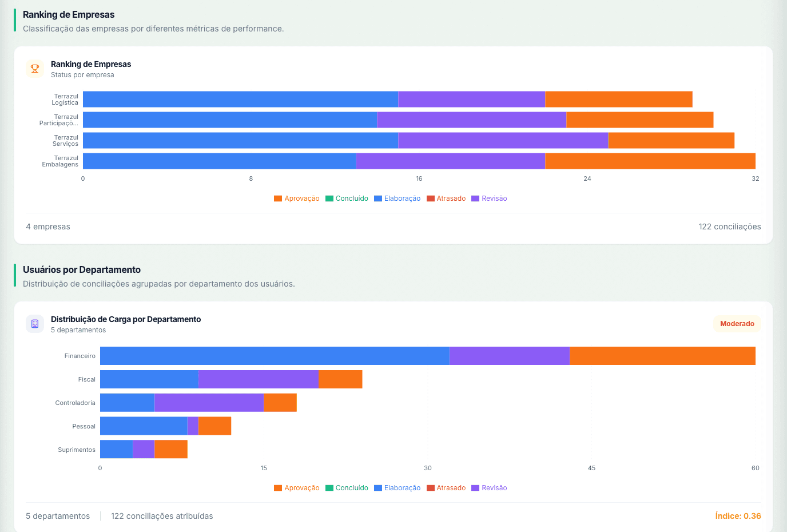
Task: Click the Financeiro axis label
Action: [80, 356]
